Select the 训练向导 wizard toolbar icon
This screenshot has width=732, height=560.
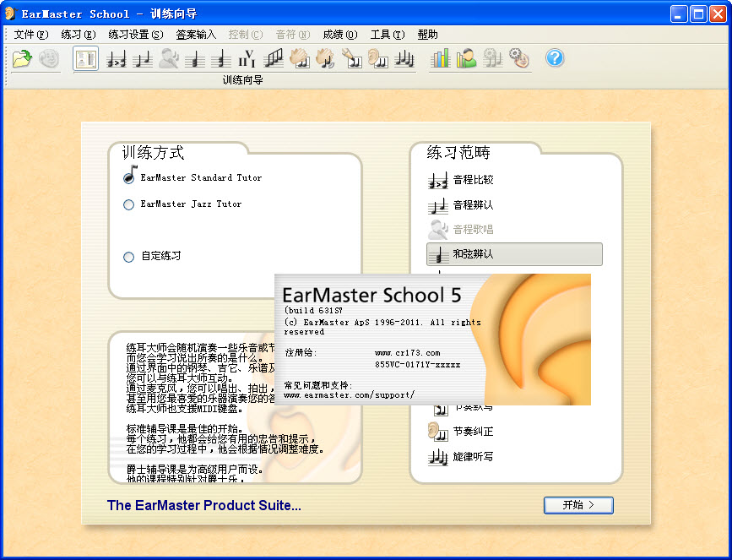(x=86, y=58)
